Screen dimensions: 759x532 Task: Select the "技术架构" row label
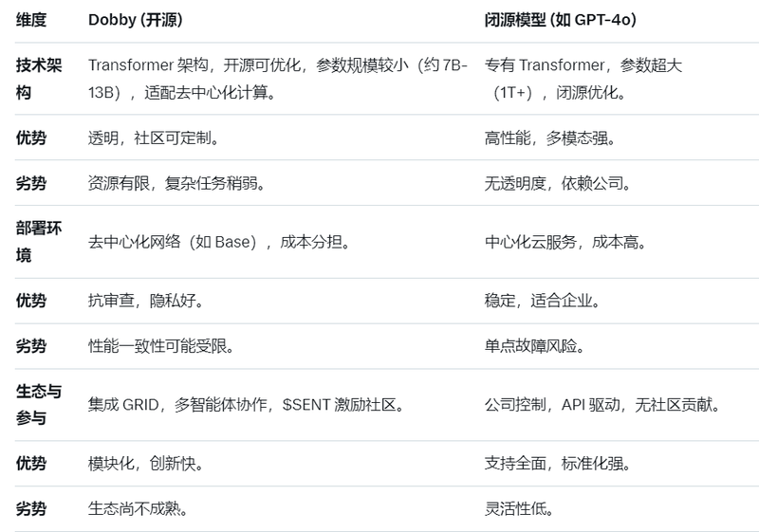[37, 79]
